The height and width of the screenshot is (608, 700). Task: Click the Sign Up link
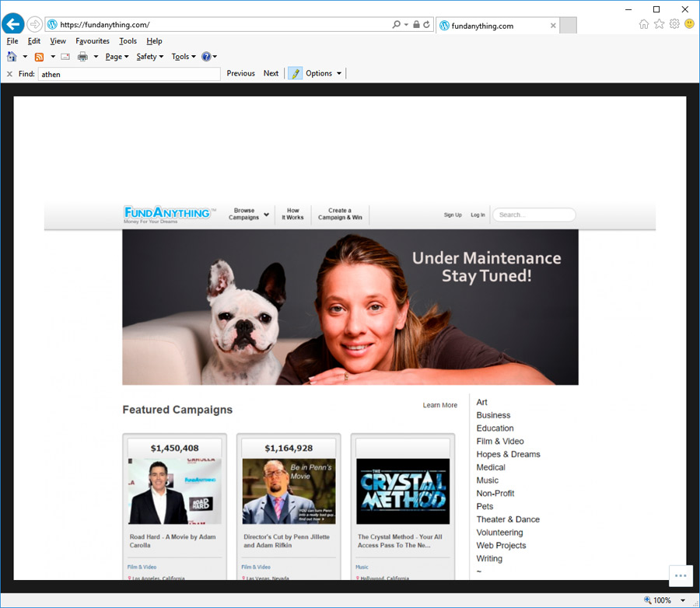453,215
